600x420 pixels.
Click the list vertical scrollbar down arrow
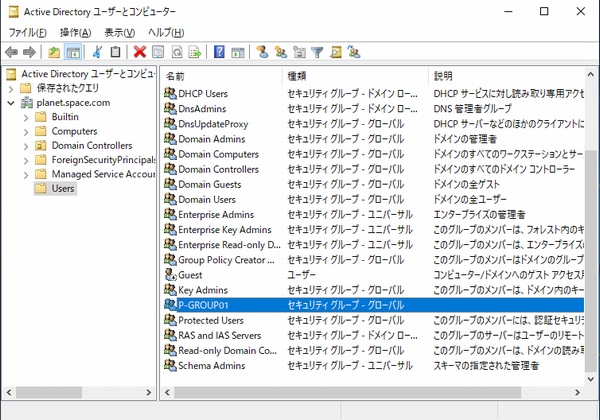[590, 379]
